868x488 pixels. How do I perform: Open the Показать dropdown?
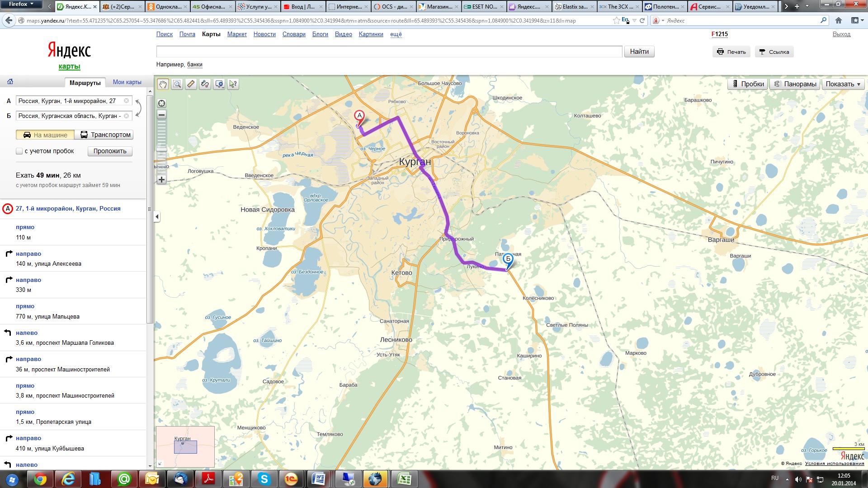point(843,84)
